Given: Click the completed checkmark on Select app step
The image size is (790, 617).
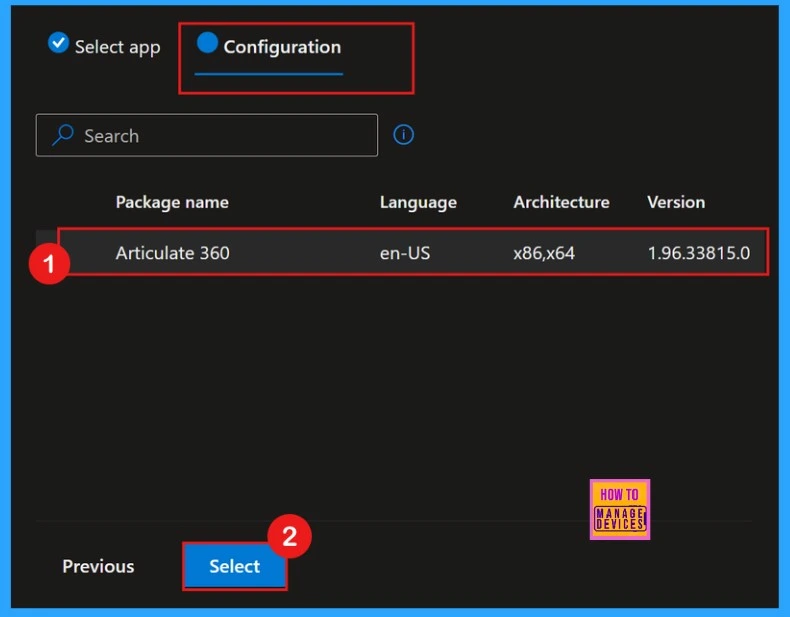Looking at the screenshot, I should pos(58,42).
